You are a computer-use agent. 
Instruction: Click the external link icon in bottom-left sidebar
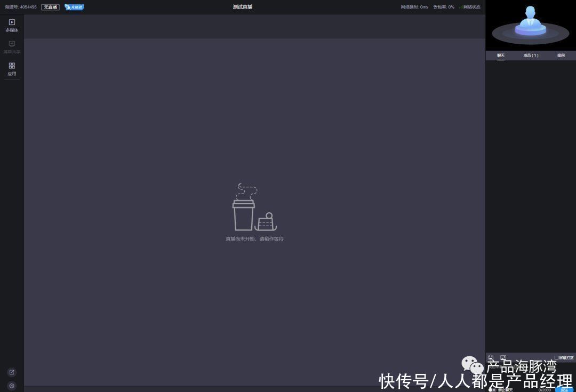(x=12, y=372)
